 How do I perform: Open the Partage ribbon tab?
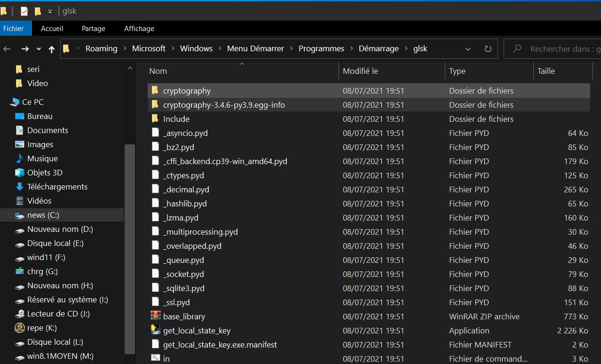coord(94,29)
